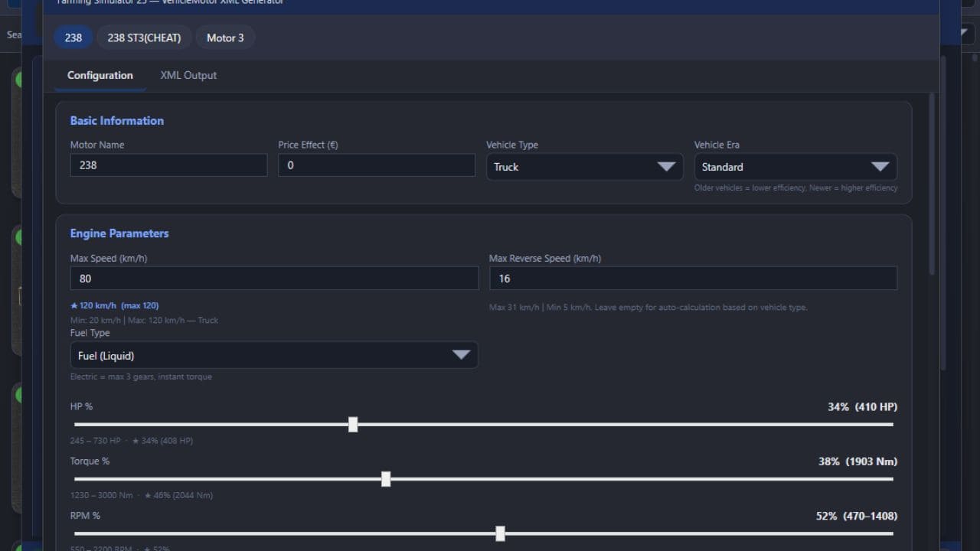Viewport: 980px width, 551px height.
Task: Switch to the XML Output tab
Action: tap(188, 75)
